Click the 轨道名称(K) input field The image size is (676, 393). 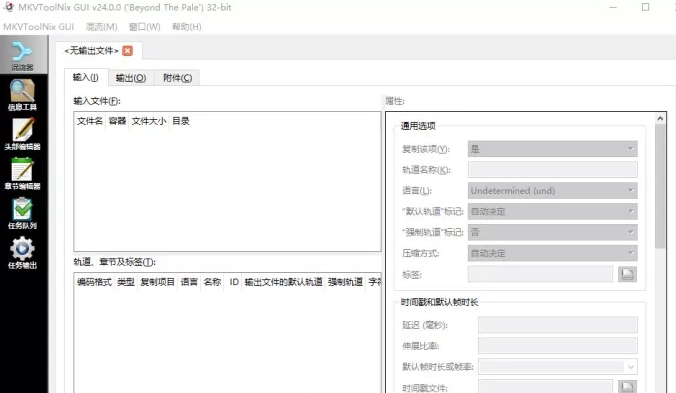552,170
